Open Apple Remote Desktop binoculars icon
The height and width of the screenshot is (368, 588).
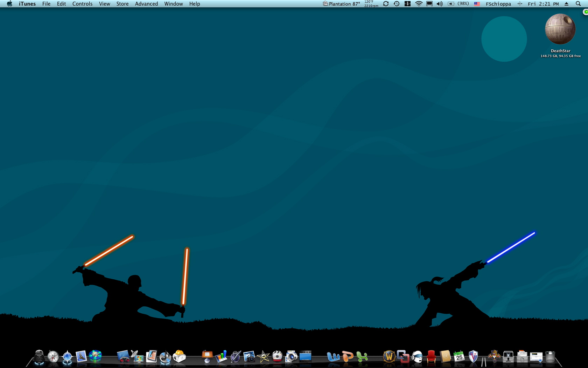click(123, 357)
